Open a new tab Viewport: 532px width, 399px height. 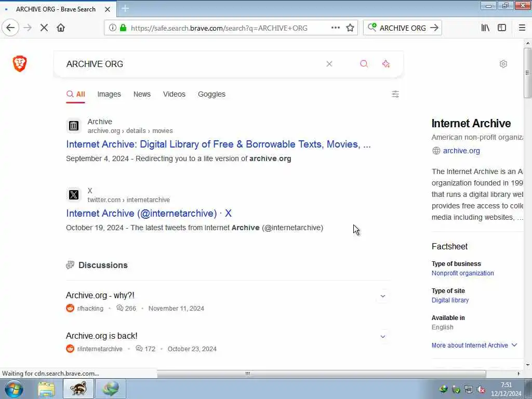click(x=125, y=9)
